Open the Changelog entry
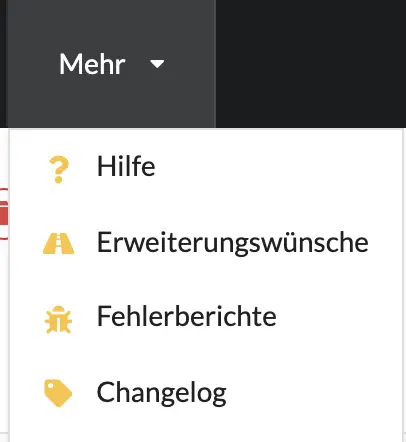 click(x=206, y=393)
